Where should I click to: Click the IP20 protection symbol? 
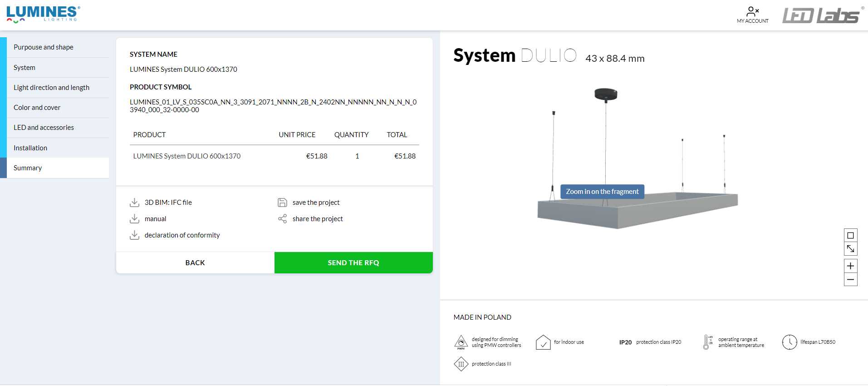click(x=625, y=342)
